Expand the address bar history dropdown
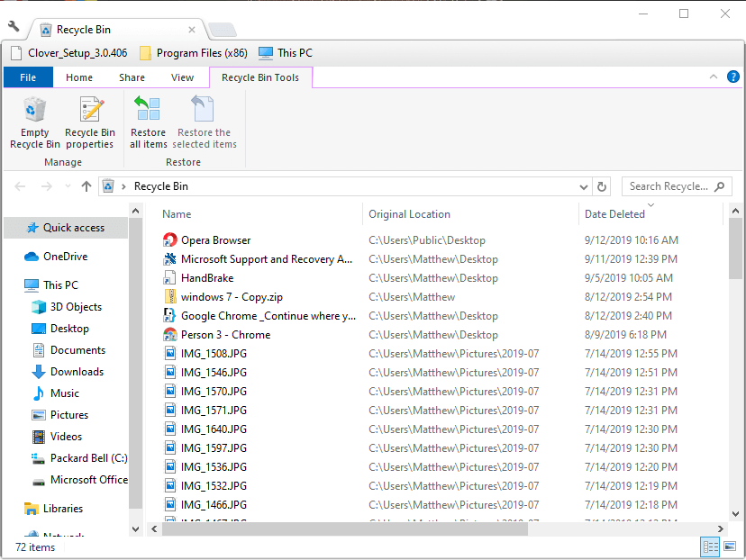Viewport: 746px width, 560px height. click(583, 186)
